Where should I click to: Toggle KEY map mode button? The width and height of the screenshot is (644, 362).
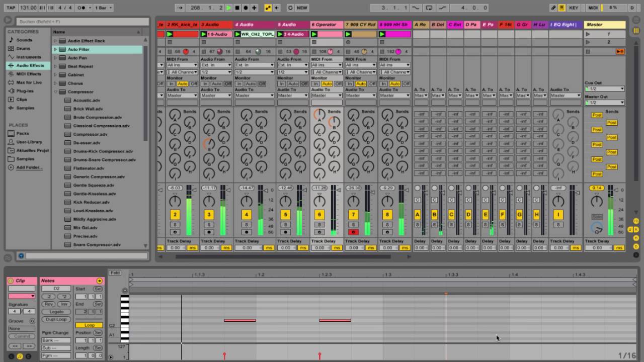click(574, 8)
